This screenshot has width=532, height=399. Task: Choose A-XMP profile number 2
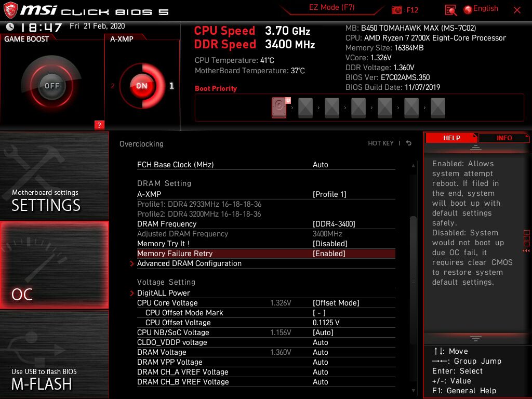click(x=112, y=86)
